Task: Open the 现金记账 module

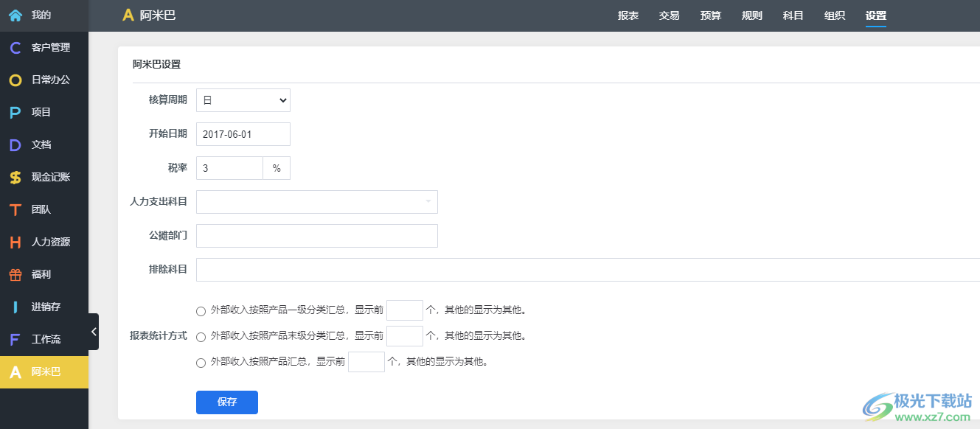Action: (x=46, y=177)
